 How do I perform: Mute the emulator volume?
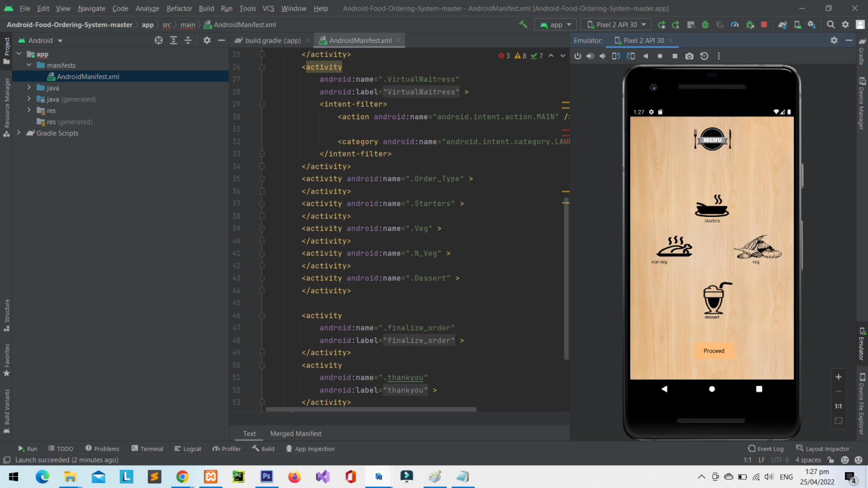coord(602,56)
